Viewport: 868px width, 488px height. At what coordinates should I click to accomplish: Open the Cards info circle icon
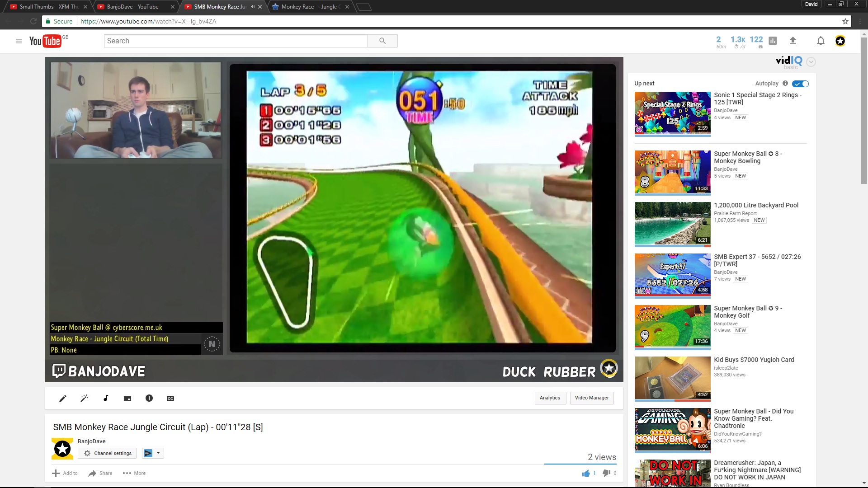point(149,398)
